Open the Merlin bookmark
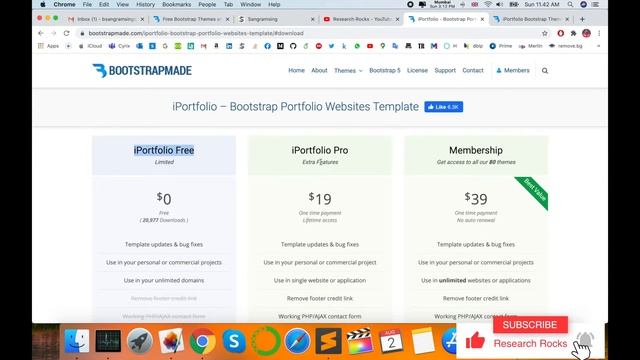Screen dimensions: 640x360 pos(531,46)
